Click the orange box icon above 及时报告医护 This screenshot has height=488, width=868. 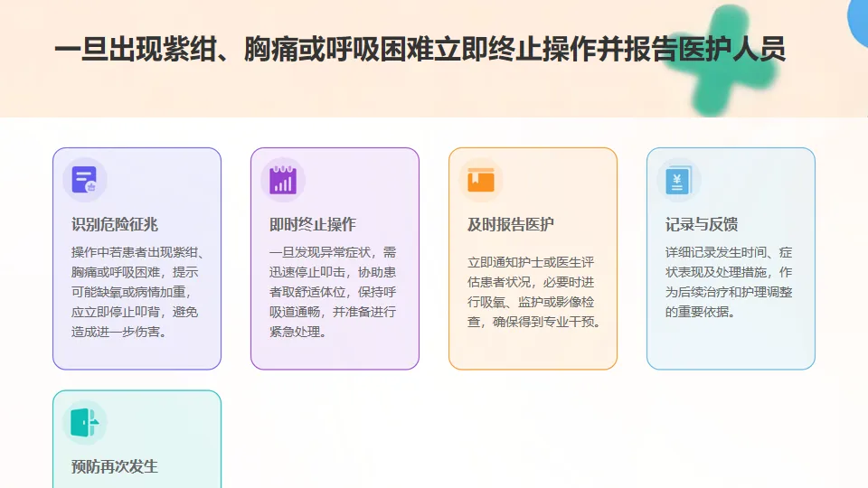pyautogui.click(x=480, y=180)
